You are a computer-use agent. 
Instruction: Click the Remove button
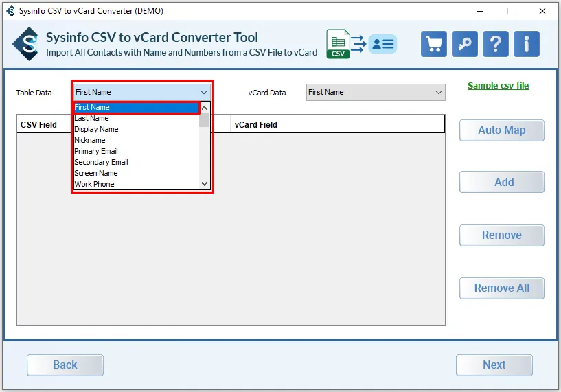click(x=502, y=235)
